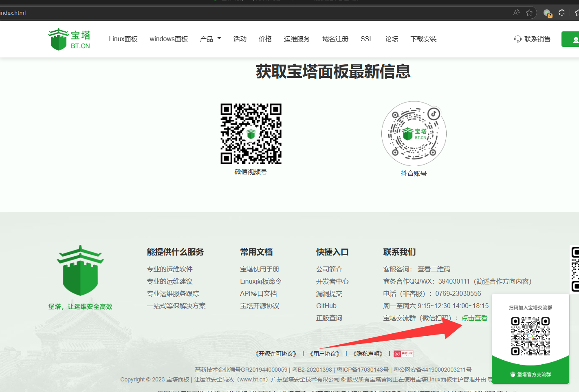Open the SSL navigation item

point(367,39)
